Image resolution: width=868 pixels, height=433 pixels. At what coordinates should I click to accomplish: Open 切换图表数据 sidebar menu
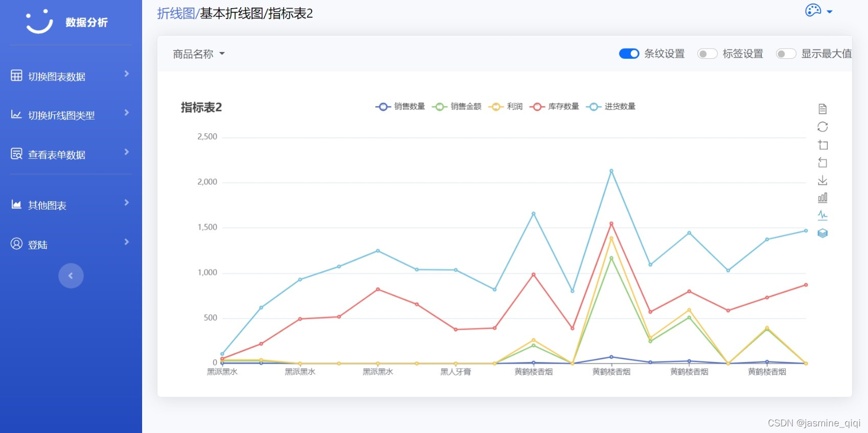tap(71, 76)
